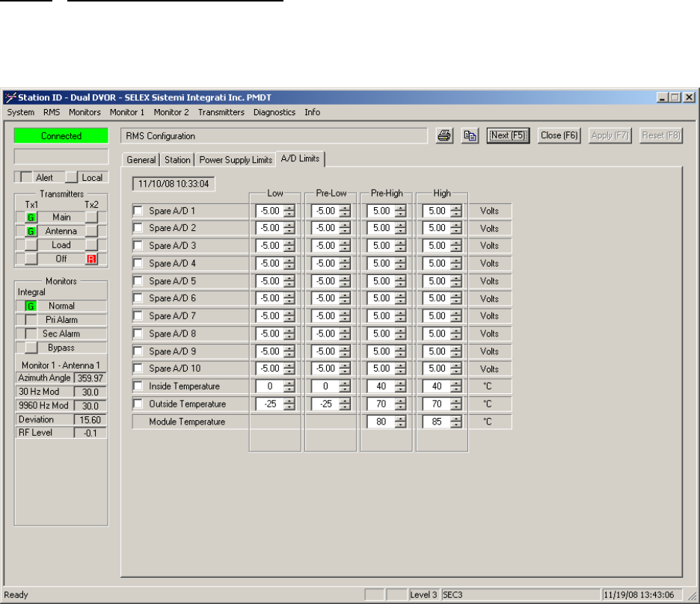Click the Reset (F8) button
The width and height of the screenshot is (700, 604).
pos(660,135)
